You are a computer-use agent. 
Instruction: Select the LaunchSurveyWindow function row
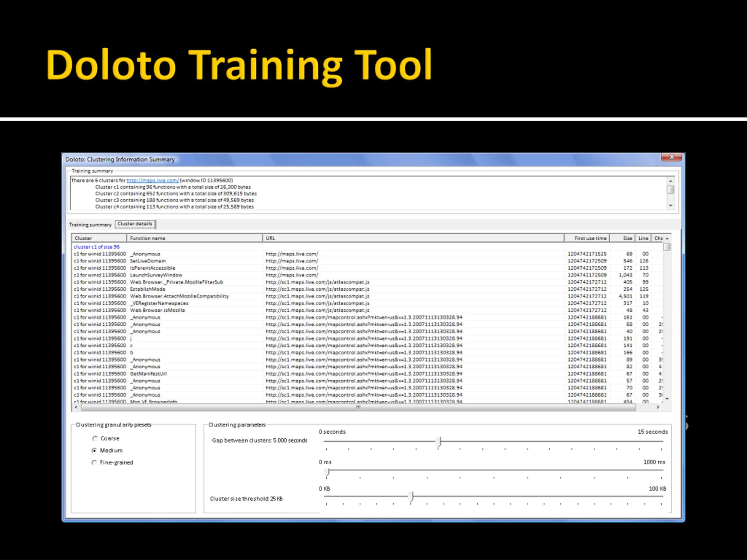click(x=367, y=275)
